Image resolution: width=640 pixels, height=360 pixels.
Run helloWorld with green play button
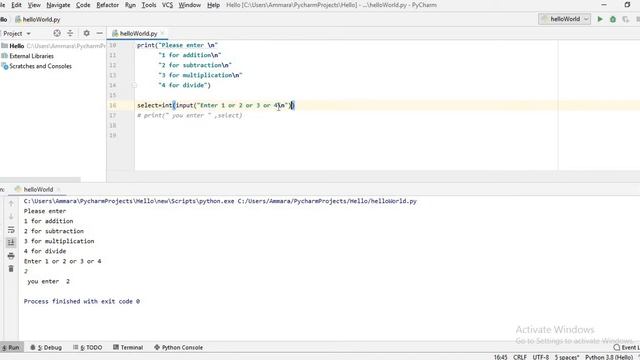600,19
